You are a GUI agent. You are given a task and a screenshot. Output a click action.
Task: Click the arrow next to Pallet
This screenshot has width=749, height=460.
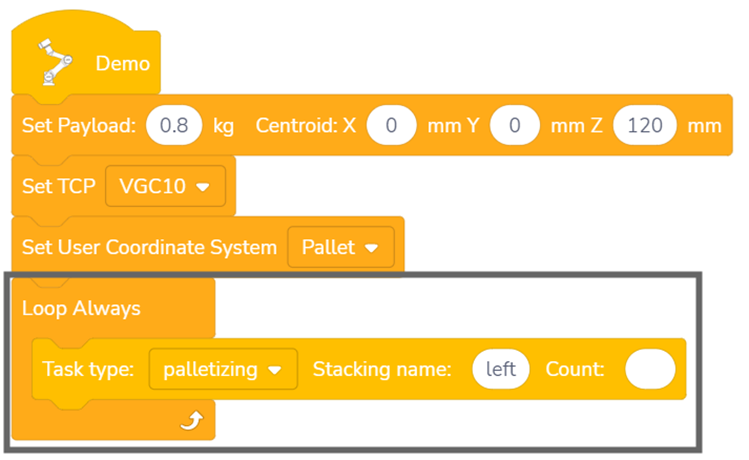[372, 248]
